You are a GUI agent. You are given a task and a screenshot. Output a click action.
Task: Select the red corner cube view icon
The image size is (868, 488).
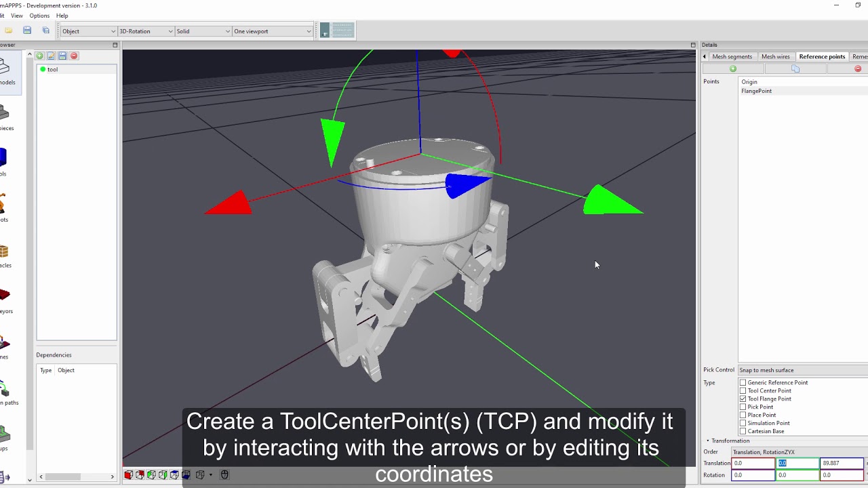140,475
